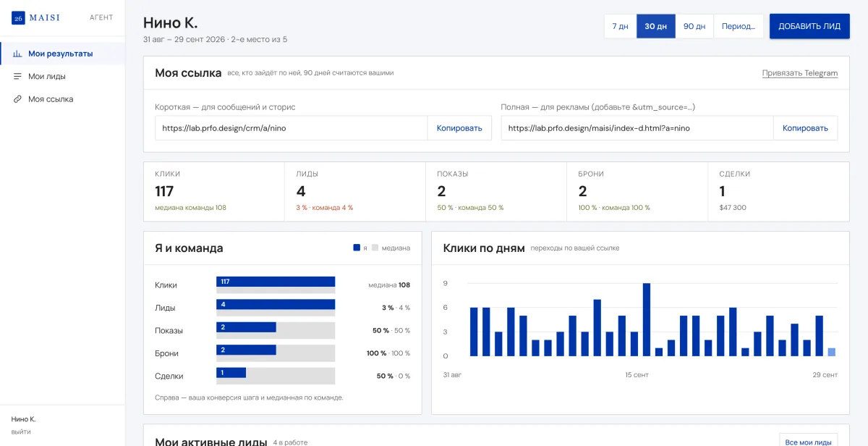Click the Нино К. page heading
The width and height of the screenshot is (868, 446).
pyautogui.click(x=171, y=23)
